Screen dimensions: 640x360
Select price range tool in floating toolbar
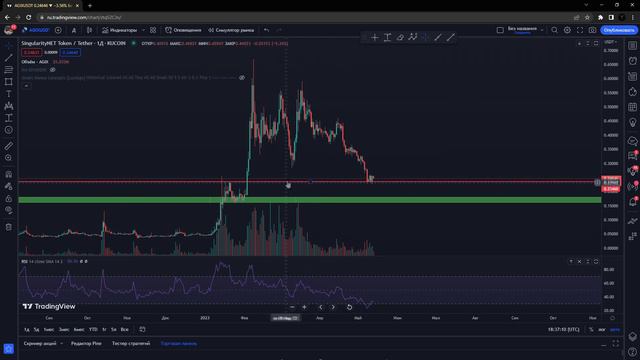387,38
